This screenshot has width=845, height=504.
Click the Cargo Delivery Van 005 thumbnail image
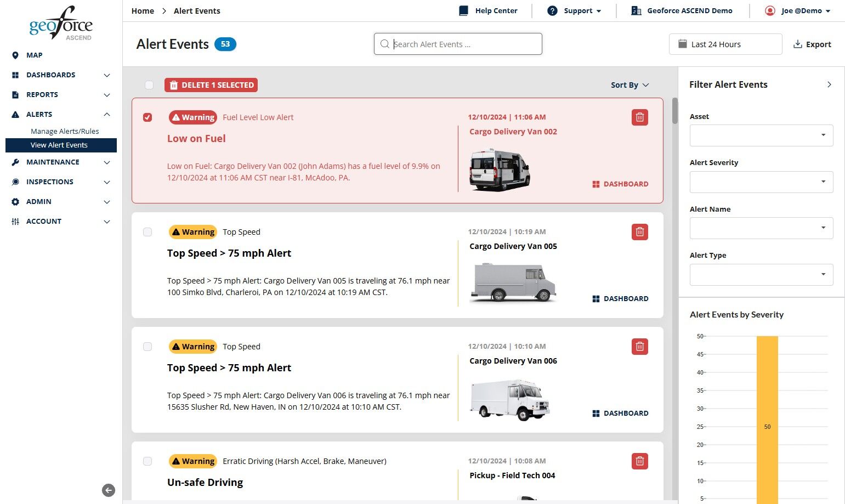tap(513, 282)
